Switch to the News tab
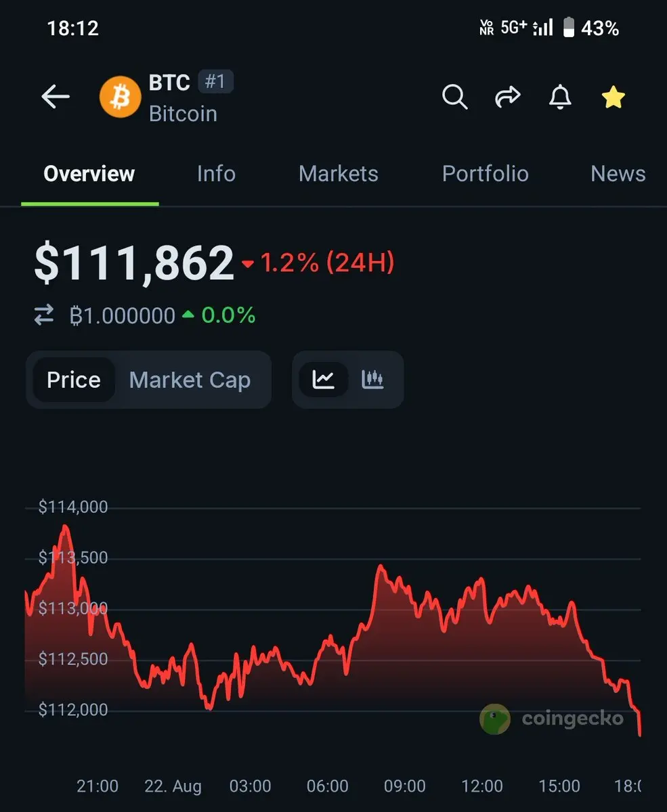Screen dimensions: 667x812 click(x=618, y=174)
